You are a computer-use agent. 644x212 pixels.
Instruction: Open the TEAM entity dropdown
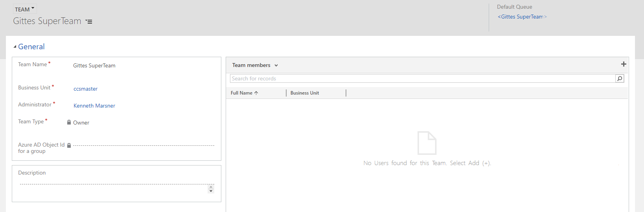pos(25,9)
